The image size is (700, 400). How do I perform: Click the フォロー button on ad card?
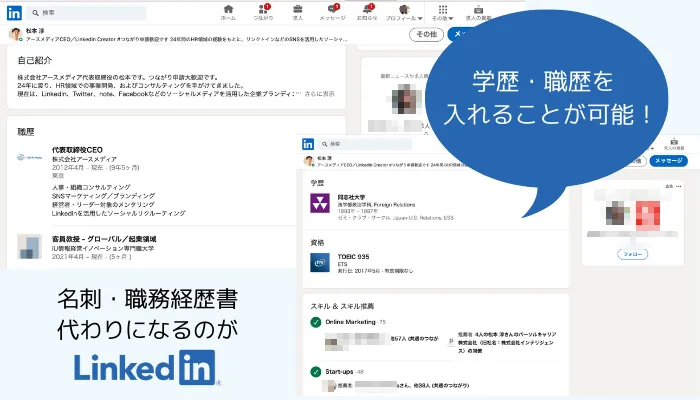pyautogui.click(x=633, y=254)
